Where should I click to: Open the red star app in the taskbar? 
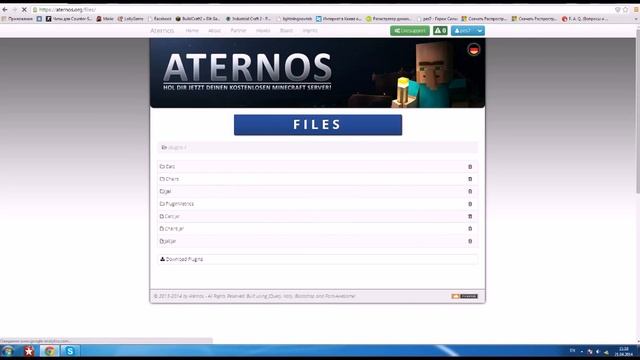pyautogui.click(x=29, y=351)
